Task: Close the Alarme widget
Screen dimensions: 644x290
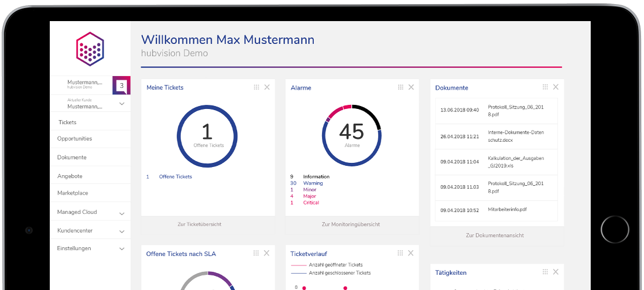Action: (411, 87)
